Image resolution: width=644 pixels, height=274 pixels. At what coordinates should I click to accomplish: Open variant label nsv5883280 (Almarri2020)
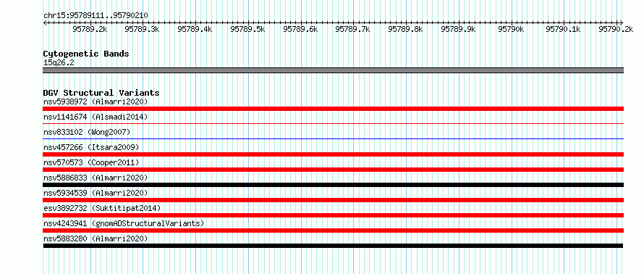(x=96, y=238)
